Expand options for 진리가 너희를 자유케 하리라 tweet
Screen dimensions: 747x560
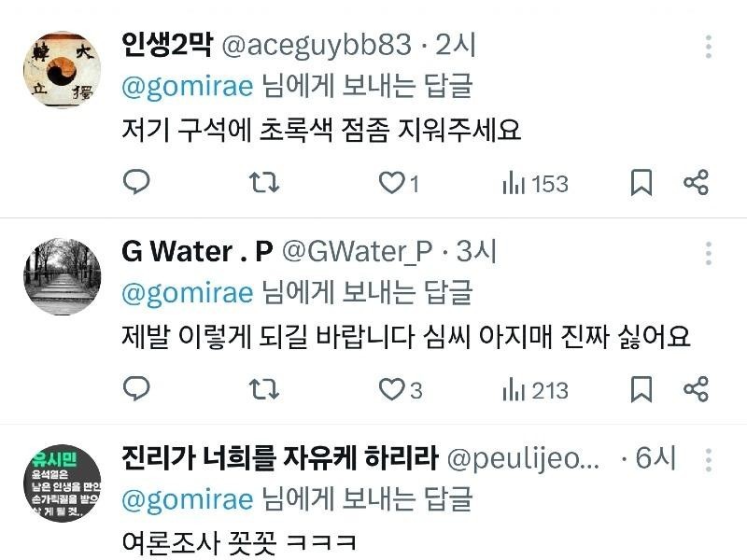coord(709,460)
